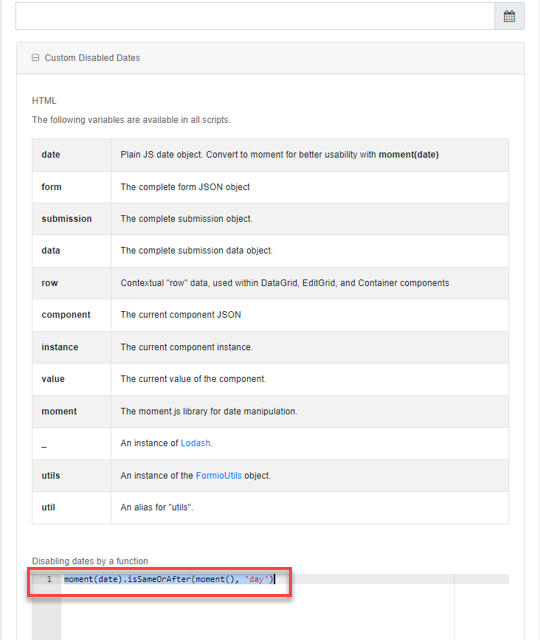Click the 'utils' variable name cell
The width and height of the screenshot is (540, 640).
click(x=71, y=476)
